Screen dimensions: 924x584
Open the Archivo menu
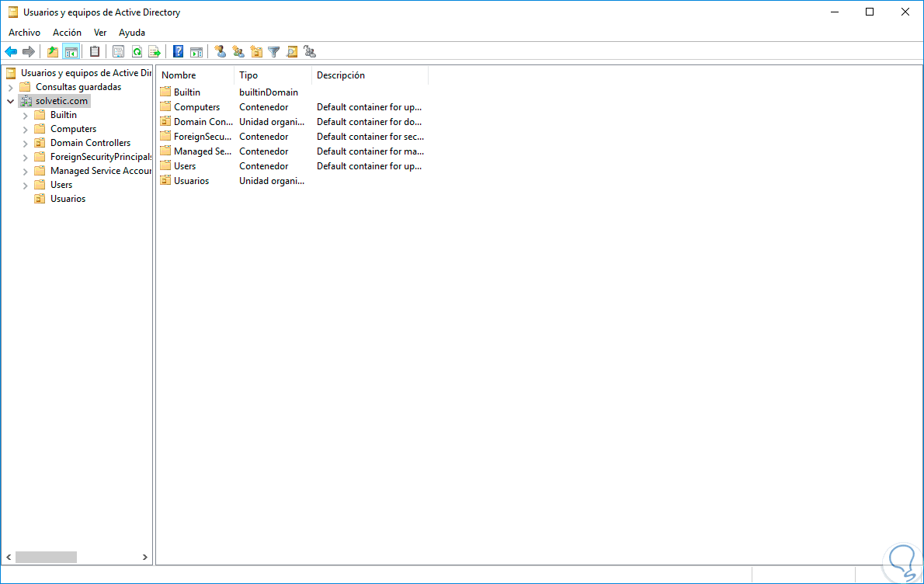point(24,33)
